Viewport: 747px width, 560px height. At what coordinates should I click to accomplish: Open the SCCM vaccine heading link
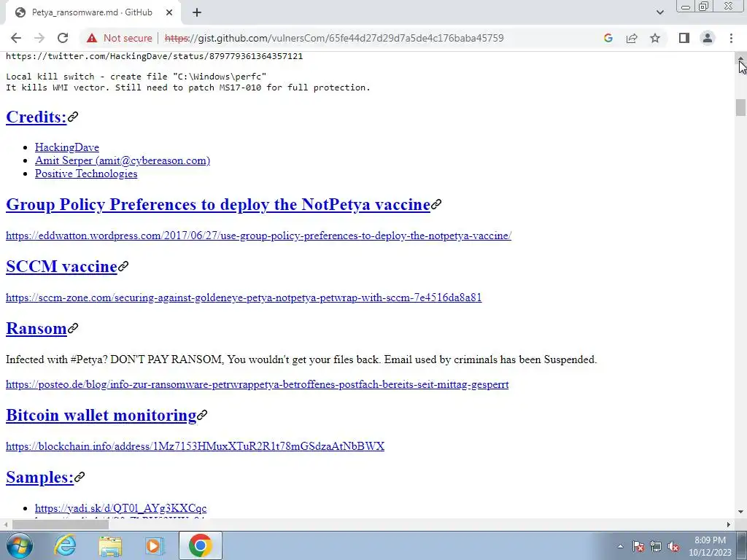click(61, 266)
